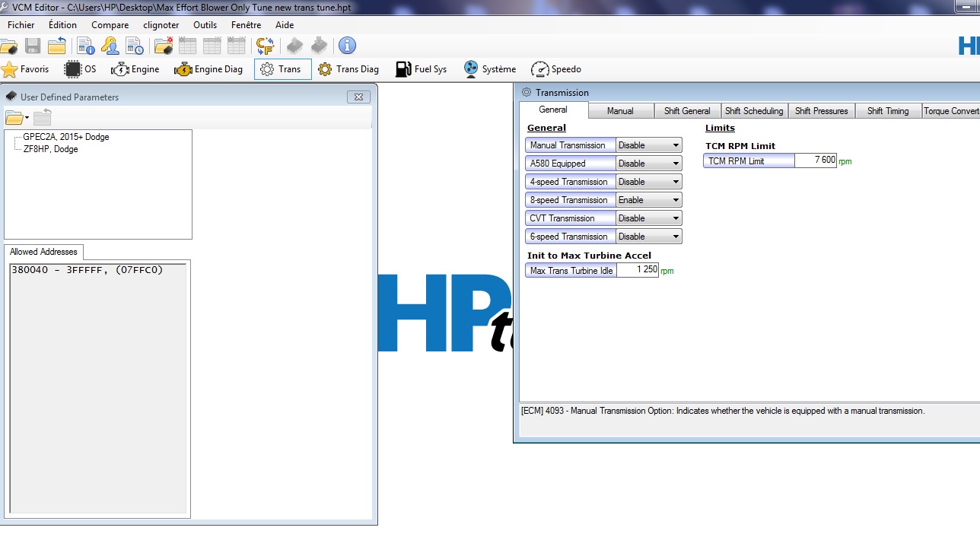Click the open tune file icon
This screenshot has width=980, height=537.
(x=8, y=46)
